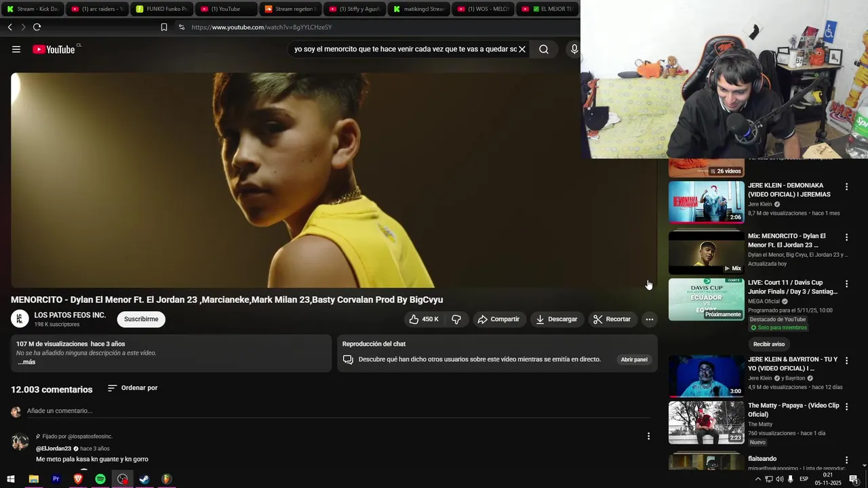Image resolution: width=868 pixels, height=488 pixels.
Task: Open the JERE KLEIN - DEMONIAKA thumbnail
Action: 706,202
